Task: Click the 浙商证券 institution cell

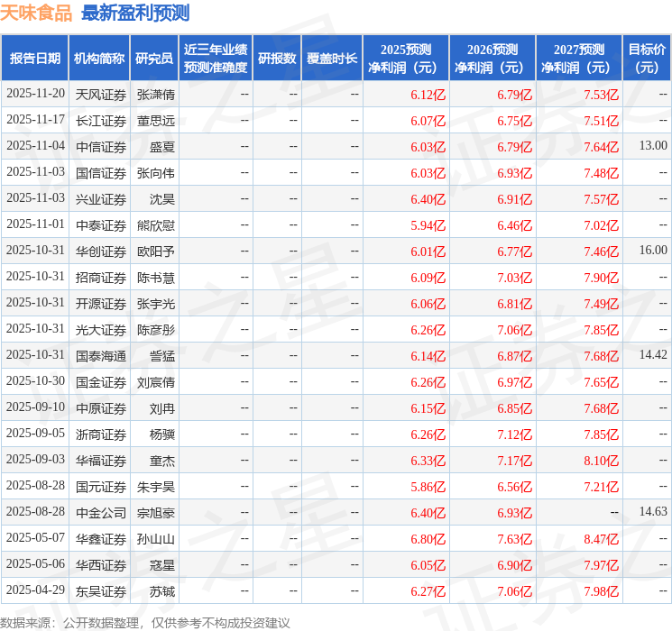Action: click(x=101, y=434)
